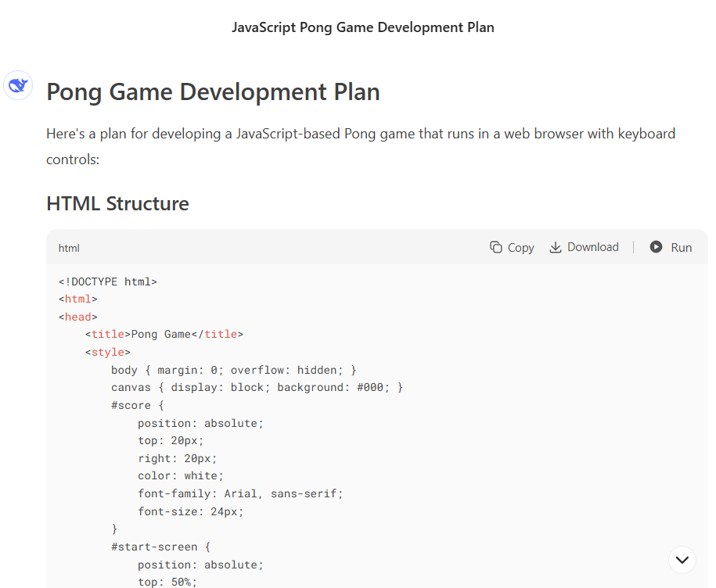The width and height of the screenshot is (716, 588).
Task: Click the DOCTYPE html line in code
Action: point(108,281)
